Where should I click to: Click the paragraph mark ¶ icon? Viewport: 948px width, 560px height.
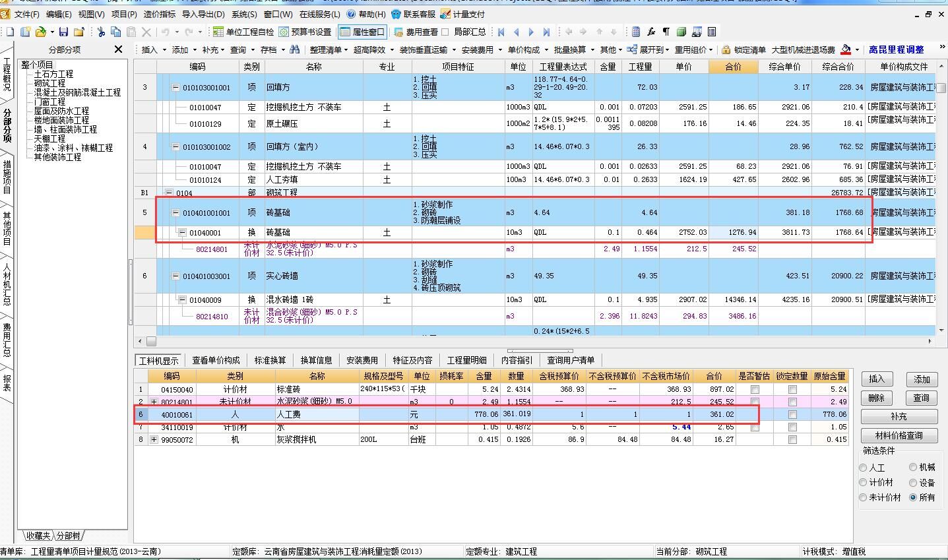[666, 32]
